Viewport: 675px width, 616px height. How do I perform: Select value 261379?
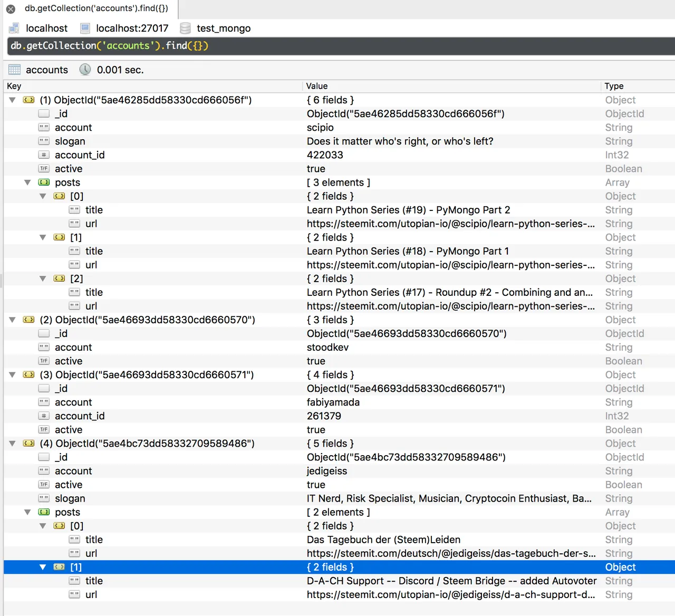pyautogui.click(x=324, y=416)
